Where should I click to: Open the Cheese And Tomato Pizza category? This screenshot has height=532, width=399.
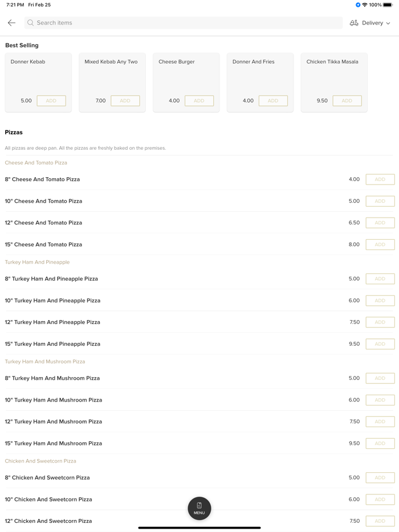point(36,163)
